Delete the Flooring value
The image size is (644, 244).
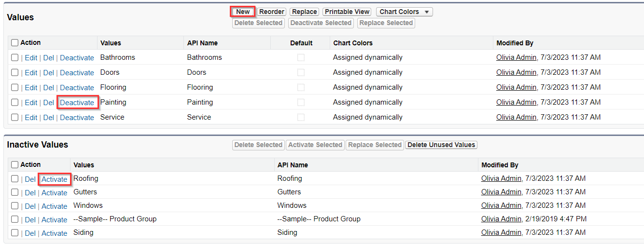(x=49, y=87)
